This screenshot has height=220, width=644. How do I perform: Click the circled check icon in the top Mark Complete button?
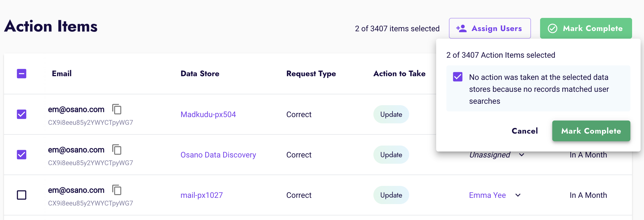pyautogui.click(x=552, y=28)
